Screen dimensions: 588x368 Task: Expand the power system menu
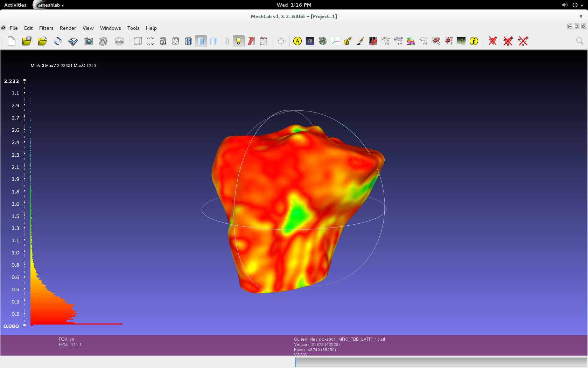[577, 5]
